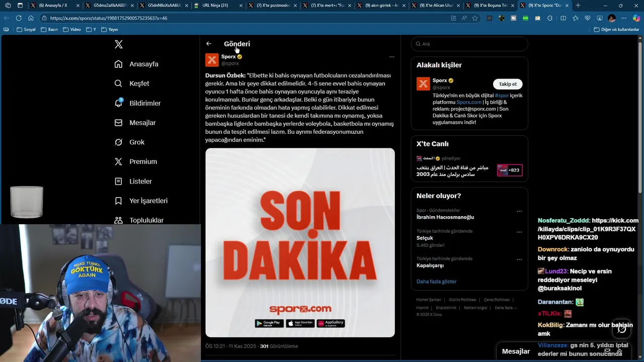Open Gizlilik Politikası footer link

[x=462, y=300]
